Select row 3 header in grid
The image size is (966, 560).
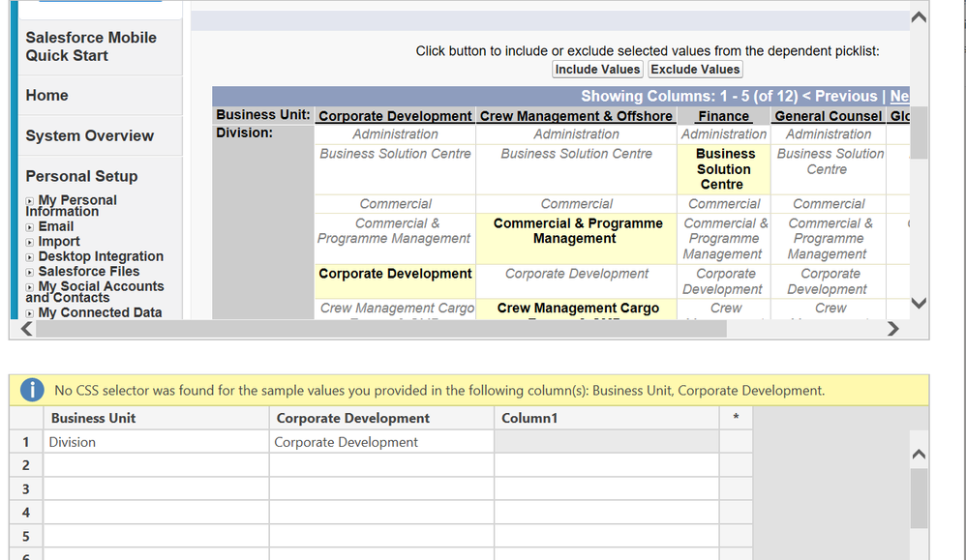(26, 489)
